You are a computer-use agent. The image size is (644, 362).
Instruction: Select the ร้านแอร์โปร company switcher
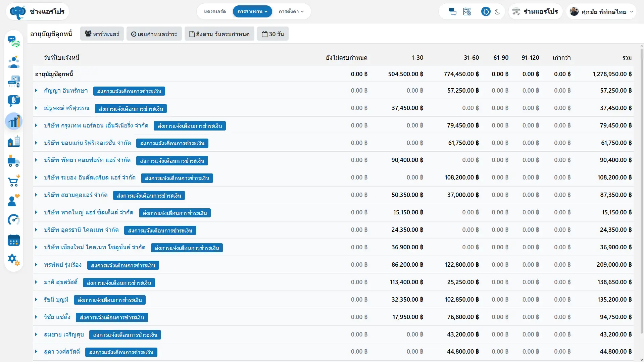(x=536, y=12)
